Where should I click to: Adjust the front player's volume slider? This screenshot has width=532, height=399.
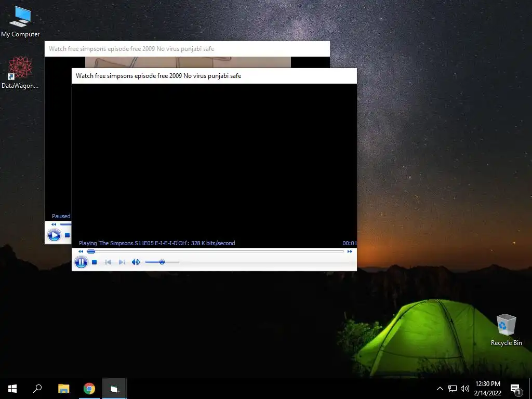(x=162, y=262)
